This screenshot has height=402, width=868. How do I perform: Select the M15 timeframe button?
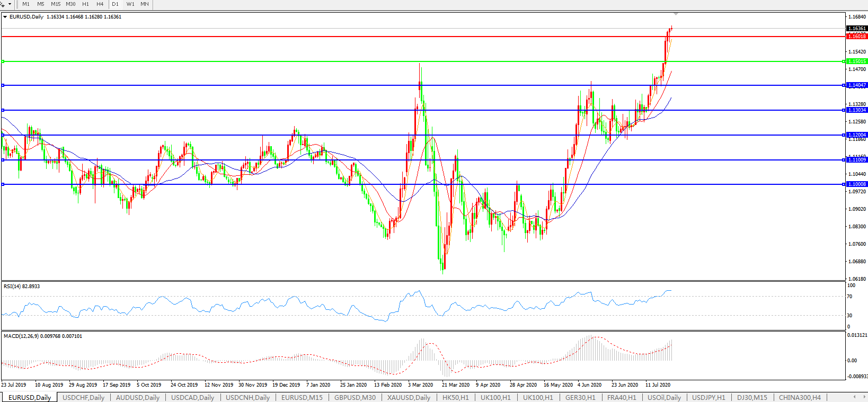tap(56, 4)
